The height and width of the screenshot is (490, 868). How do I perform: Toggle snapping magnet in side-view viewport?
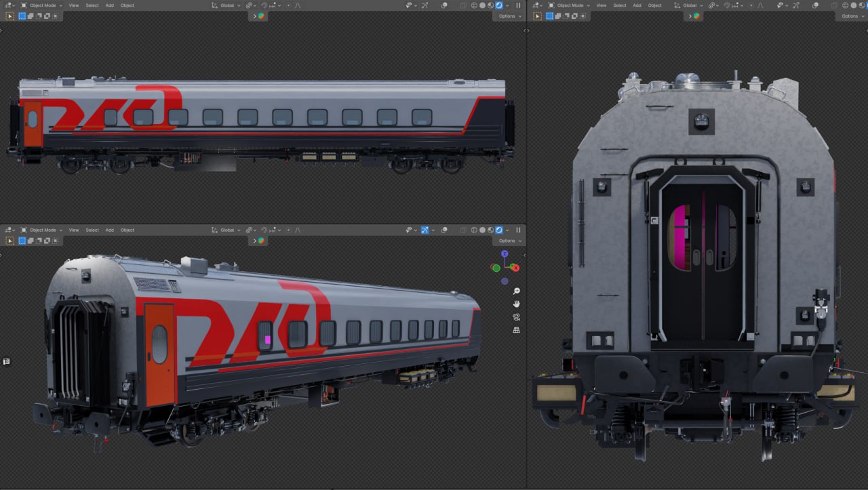pos(264,5)
